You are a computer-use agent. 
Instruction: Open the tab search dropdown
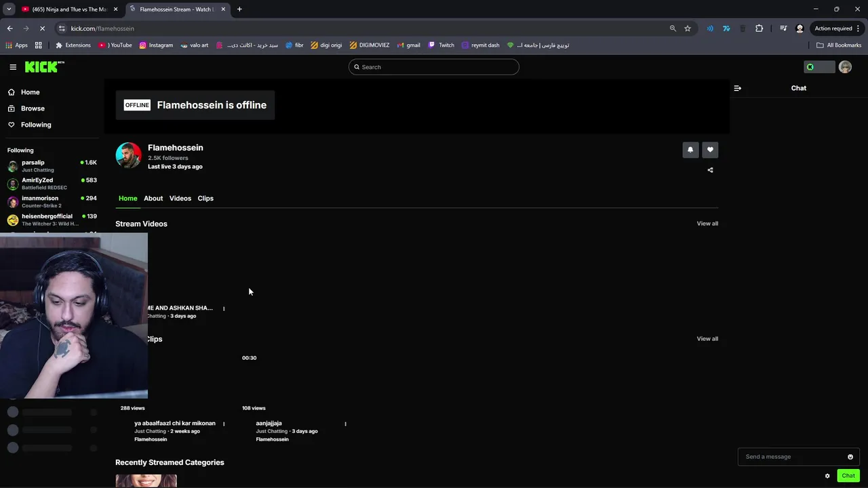click(x=9, y=9)
